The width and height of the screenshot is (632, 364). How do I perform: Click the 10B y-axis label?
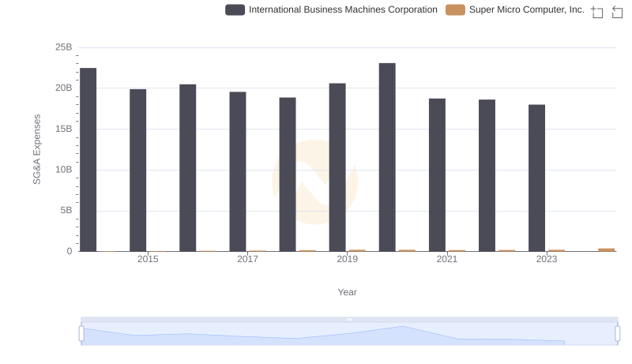(x=64, y=170)
